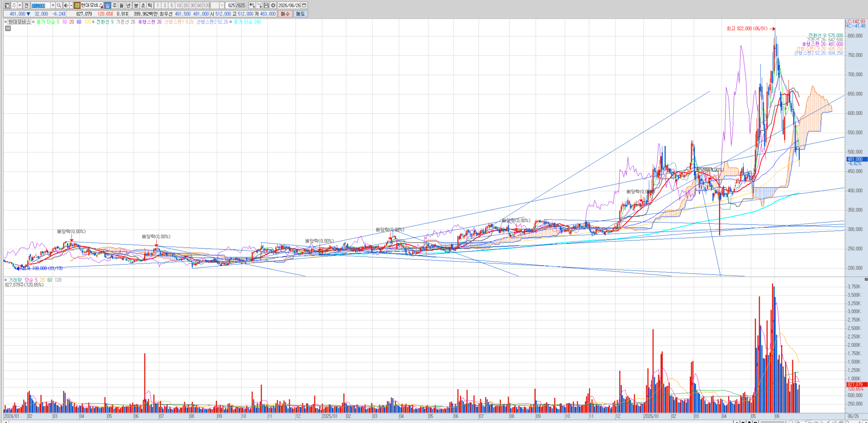Screen dimensions: 868x423
Task: Open the calendar date picker icon
Action: 304,5
